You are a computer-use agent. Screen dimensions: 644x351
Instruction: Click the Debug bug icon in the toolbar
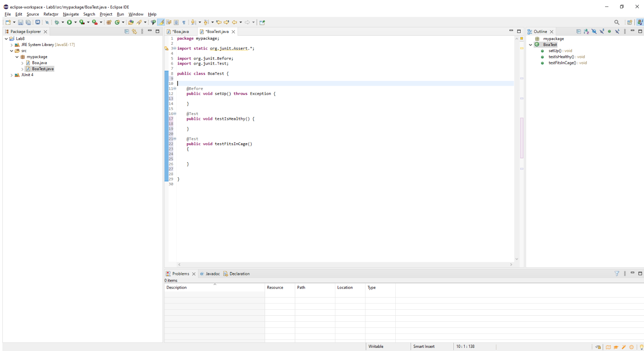pyautogui.click(x=57, y=22)
